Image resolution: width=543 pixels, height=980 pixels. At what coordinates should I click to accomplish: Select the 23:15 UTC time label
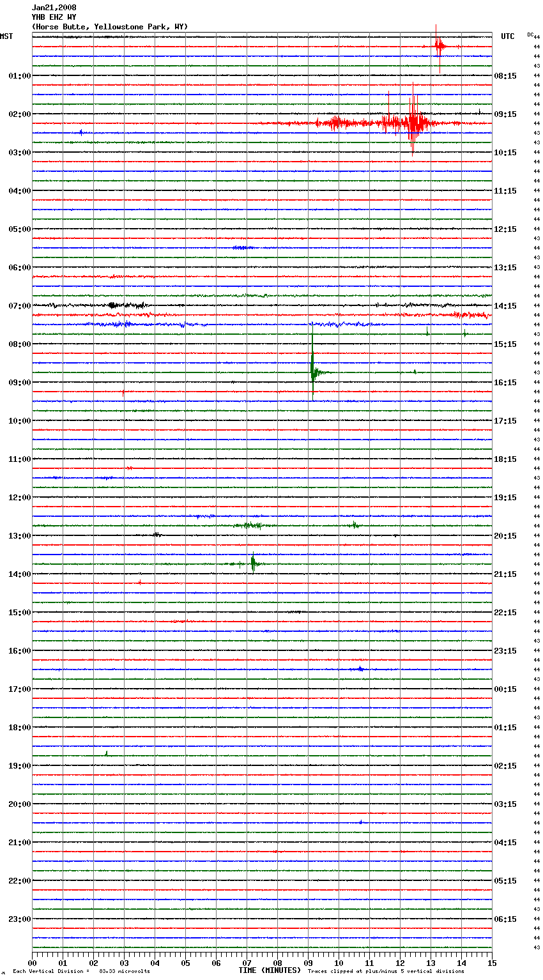[505, 651]
